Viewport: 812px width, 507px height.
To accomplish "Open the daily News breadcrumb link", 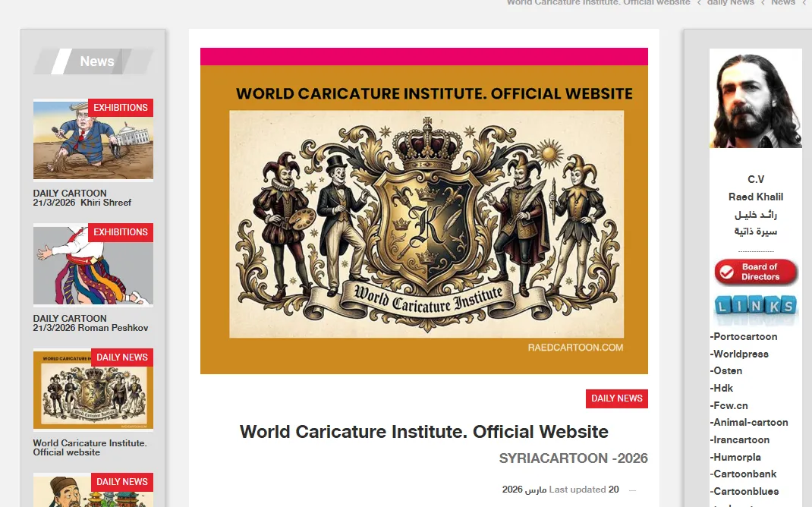I will pos(730,2).
